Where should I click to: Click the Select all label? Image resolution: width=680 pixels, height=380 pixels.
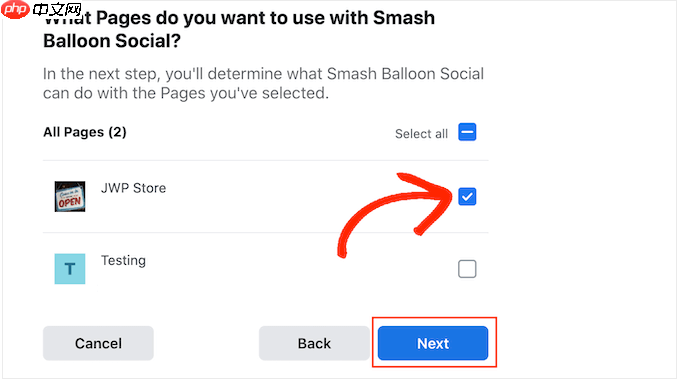click(421, 134)
